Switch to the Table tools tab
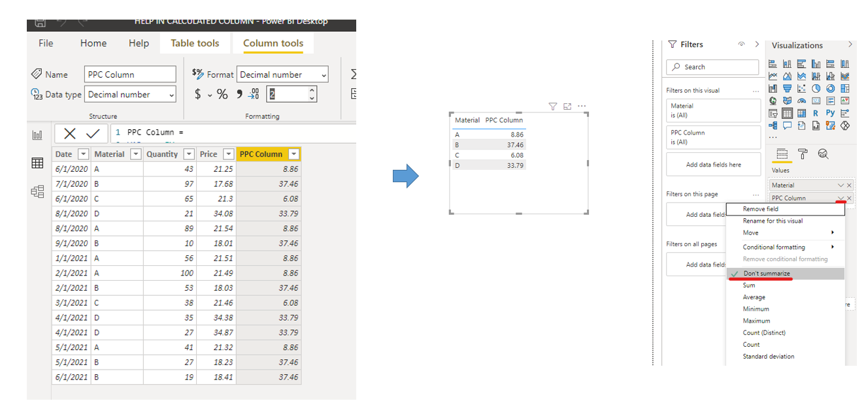868x418 pixels. pyautogui.click(x=195, y=43)
